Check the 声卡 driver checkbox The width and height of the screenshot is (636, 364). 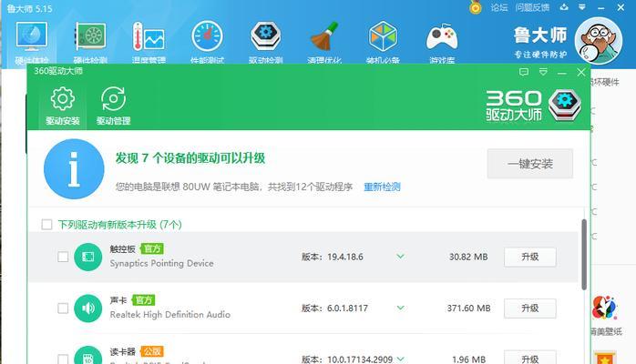click(63, 308)
